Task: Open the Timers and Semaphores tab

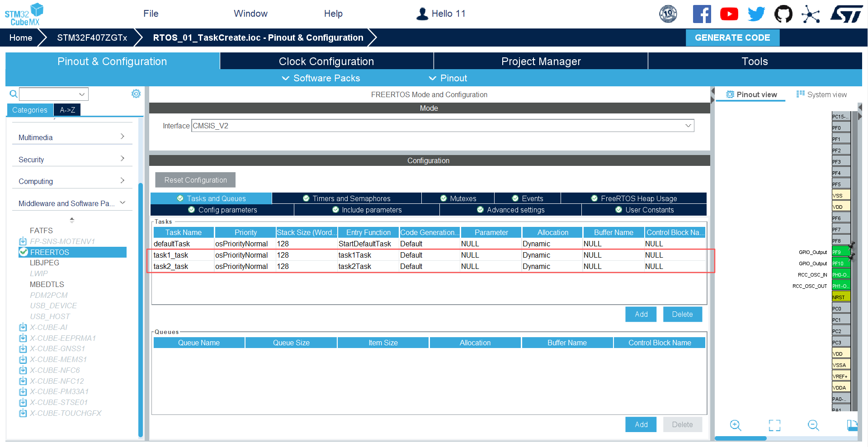Action: [x=347, y=198]
